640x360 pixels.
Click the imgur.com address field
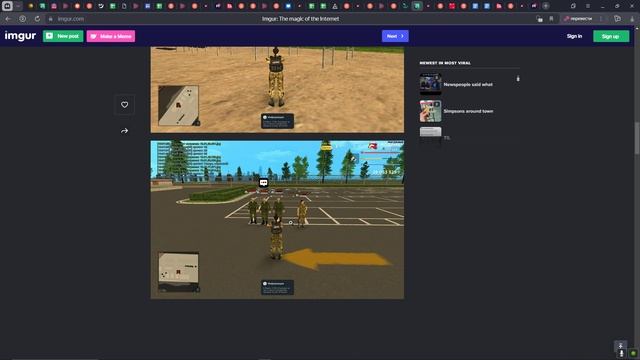[x=71, y=19]
